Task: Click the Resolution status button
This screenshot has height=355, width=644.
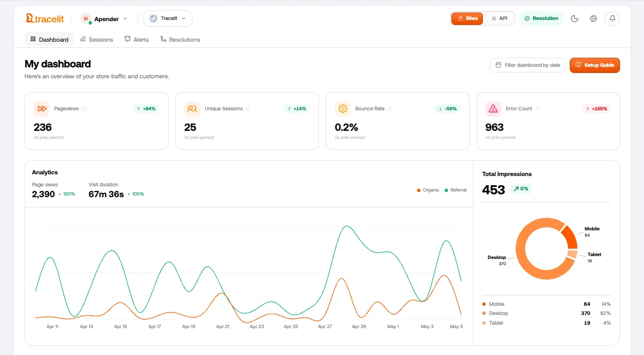Action: point(541,18)
